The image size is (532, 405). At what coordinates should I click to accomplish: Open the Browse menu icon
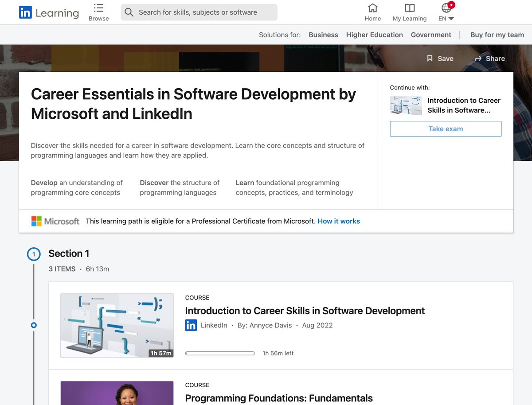click(x=99, y=8)
